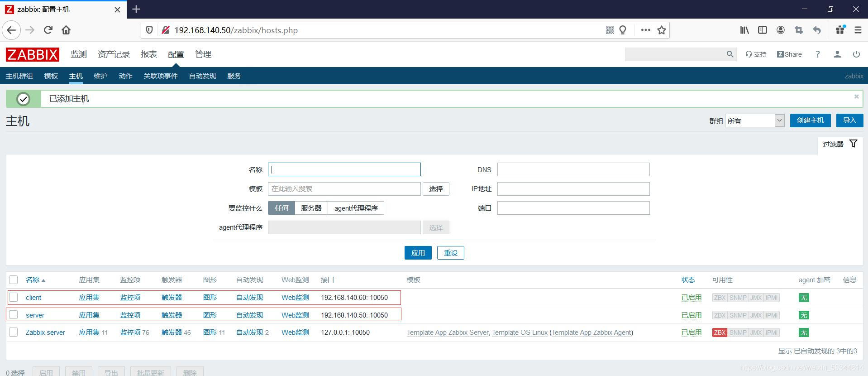
Task: Open the 监测 top menu
Action: pos(79,54)
